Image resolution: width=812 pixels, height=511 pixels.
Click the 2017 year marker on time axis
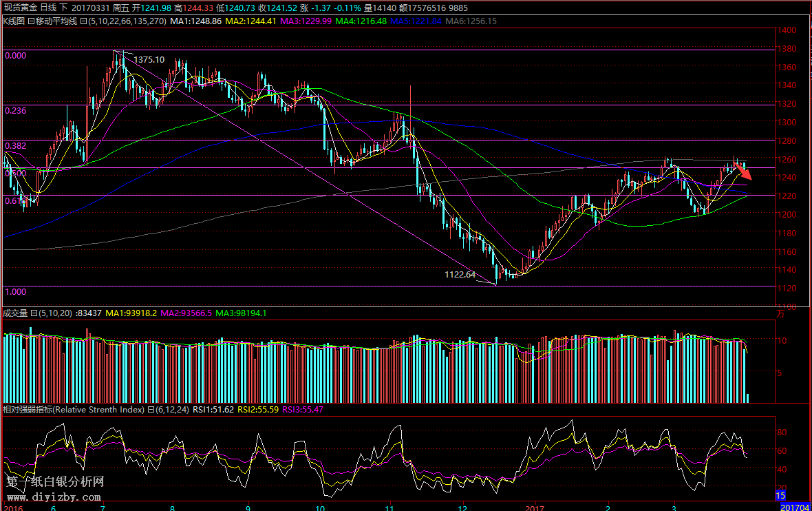(x=534, y=507)
